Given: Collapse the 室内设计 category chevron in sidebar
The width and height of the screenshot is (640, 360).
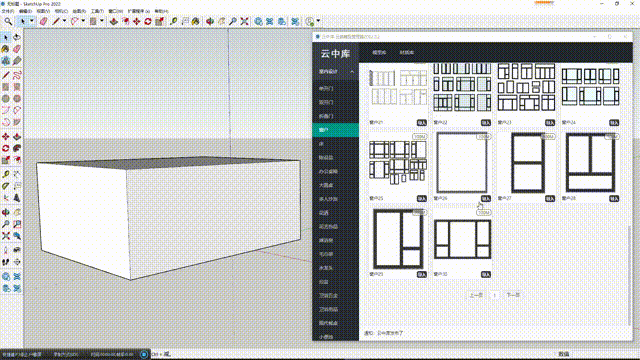Looking at the screenshot, I should coord(352,72).
